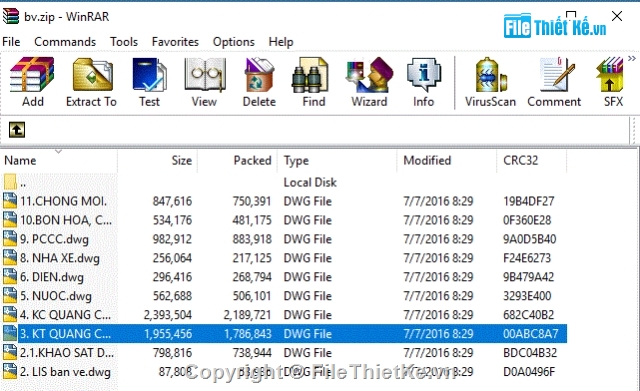Screen dimensions: 640x391
Task: Click the parent folder '..' icon
Action: pos(10,182)
